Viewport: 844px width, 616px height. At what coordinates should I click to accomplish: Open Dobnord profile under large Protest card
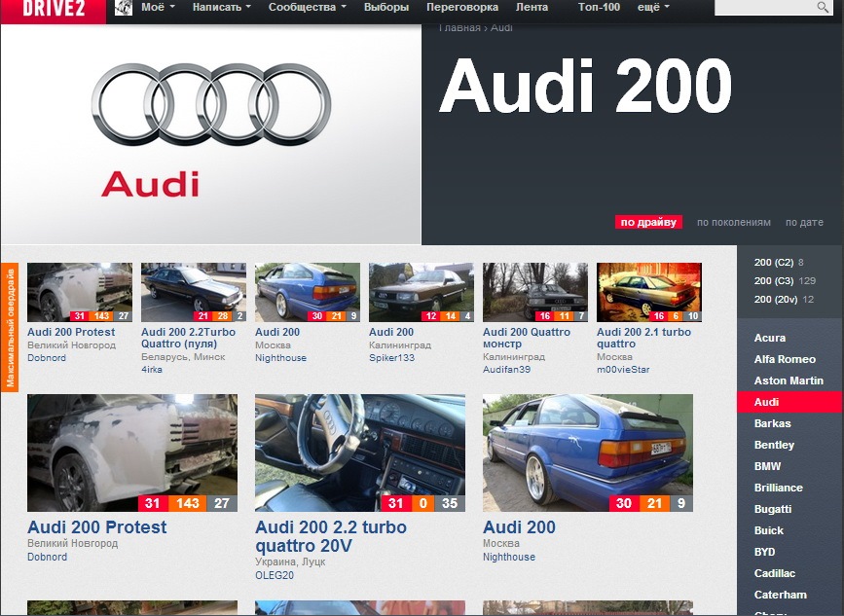48,557
